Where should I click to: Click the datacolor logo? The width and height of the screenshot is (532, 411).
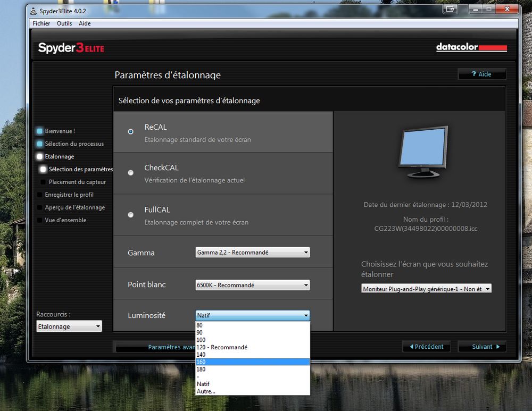tap(471, 47)
